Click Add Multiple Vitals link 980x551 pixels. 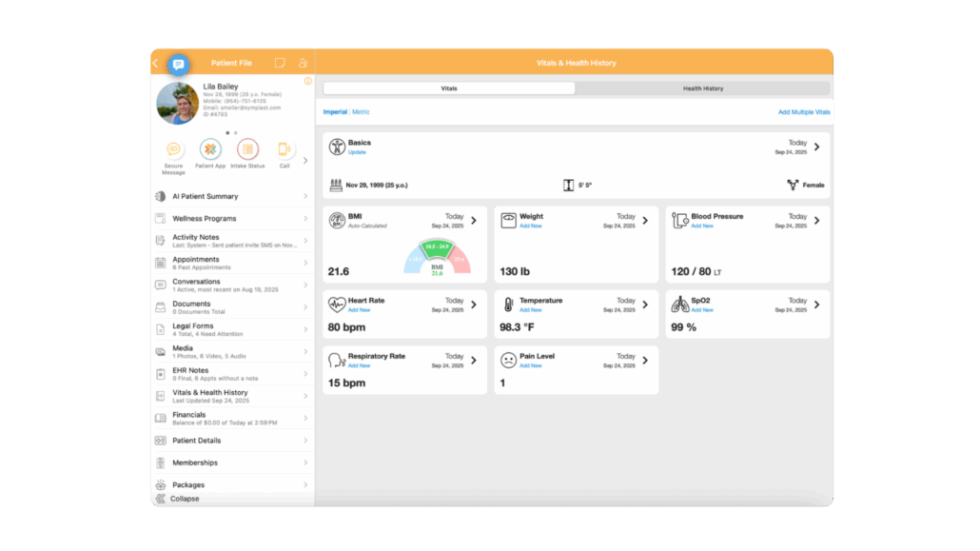pyautogui.click(x=804, y=112)
